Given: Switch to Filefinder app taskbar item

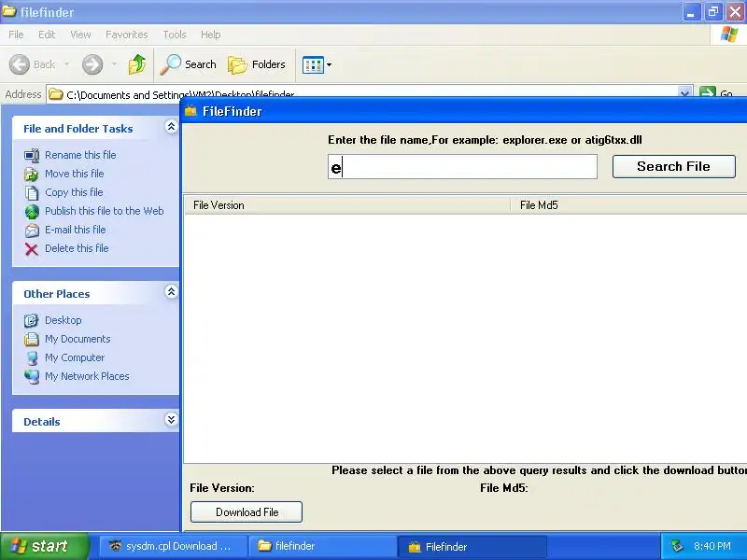Looking at the screenshot, I should pos(472,546).
